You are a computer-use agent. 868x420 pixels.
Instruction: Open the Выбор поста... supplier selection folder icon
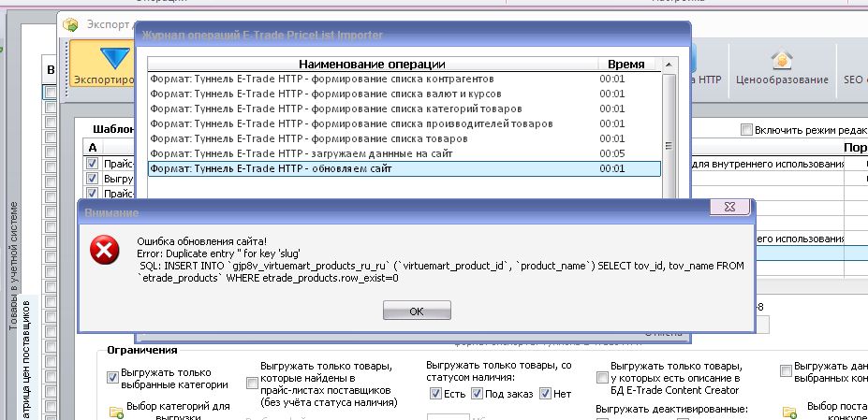788,413
